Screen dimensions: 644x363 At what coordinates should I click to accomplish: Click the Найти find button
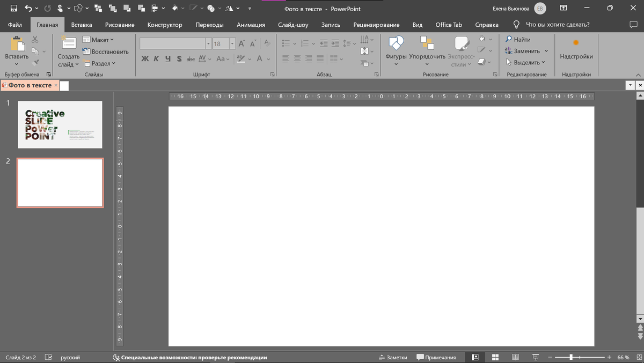(x=518, y=40)
